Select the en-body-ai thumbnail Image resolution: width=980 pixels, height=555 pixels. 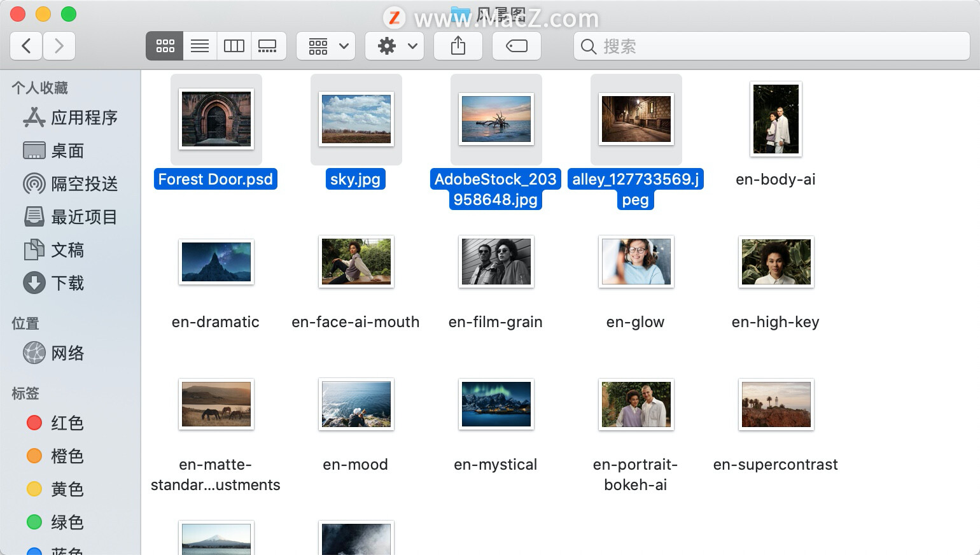coord(776,119)
